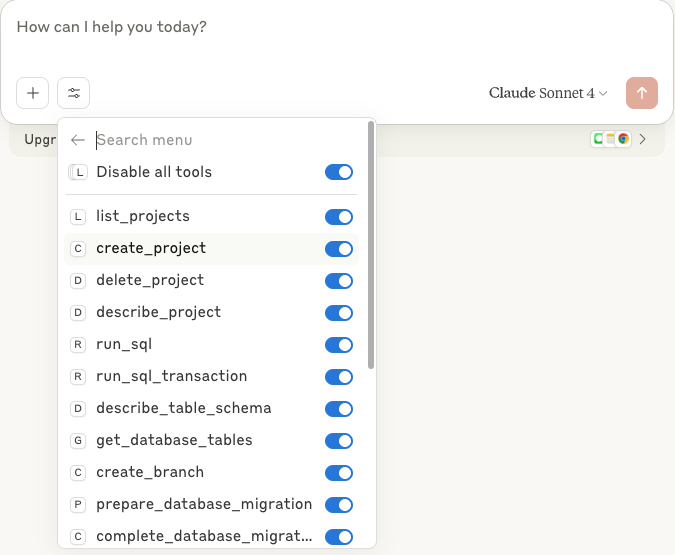Select the create_branch menu entry
The width and height of the screenshot is (675, 555).
[x=149, y=473]
